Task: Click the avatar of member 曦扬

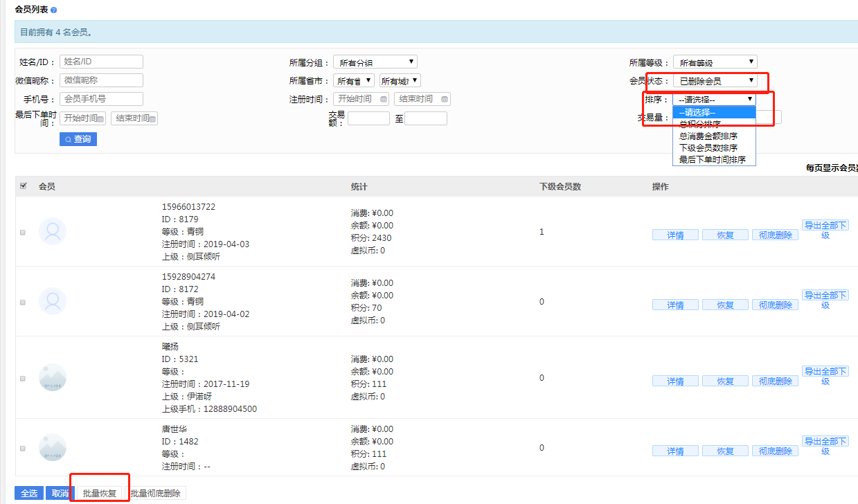Action: pyautogui.click(x=53, y=377)
